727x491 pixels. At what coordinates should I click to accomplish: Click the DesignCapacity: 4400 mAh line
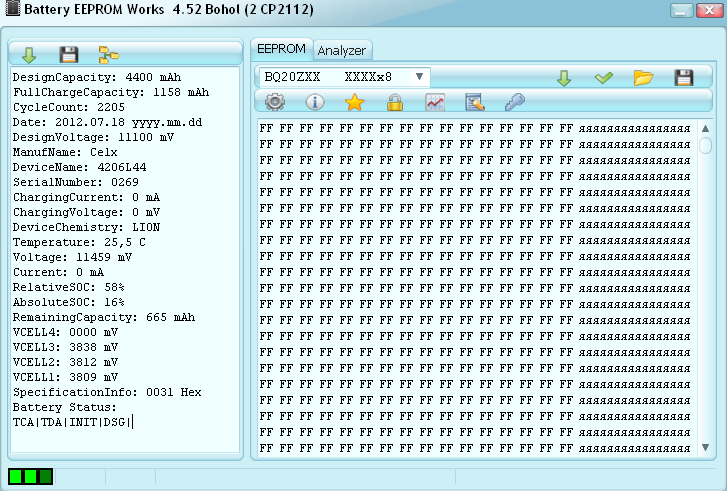[x=97, y=77]
